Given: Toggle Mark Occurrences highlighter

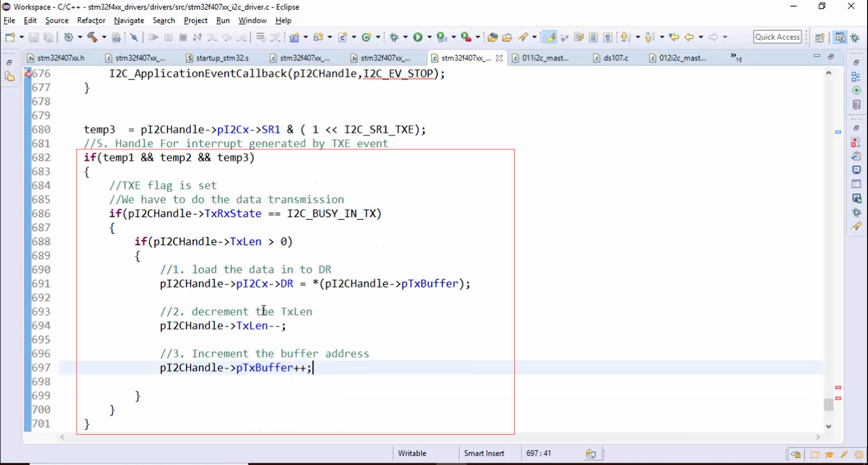Looking at the screenshot, I should click(550, 37).
